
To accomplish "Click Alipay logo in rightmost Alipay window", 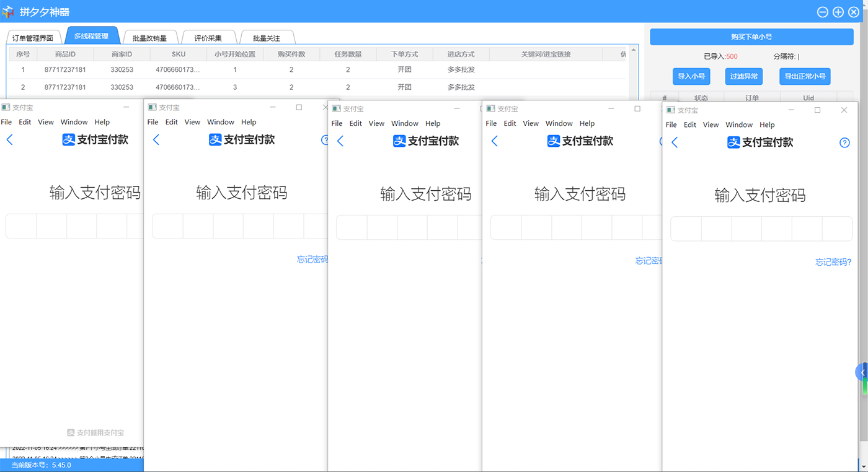I will click(x=733, y=142).
